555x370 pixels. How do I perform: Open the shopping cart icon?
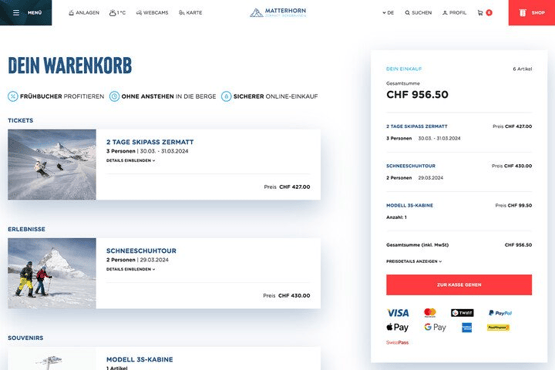480,13
